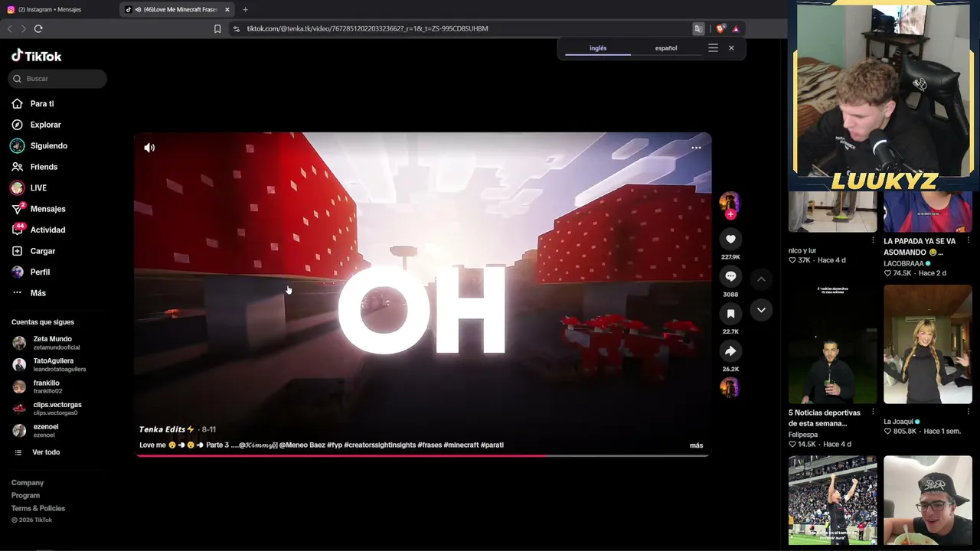Open options for La Joaqui video
Image resolution: width=980 pixels, height=551 pixels.
click(968, 412)
